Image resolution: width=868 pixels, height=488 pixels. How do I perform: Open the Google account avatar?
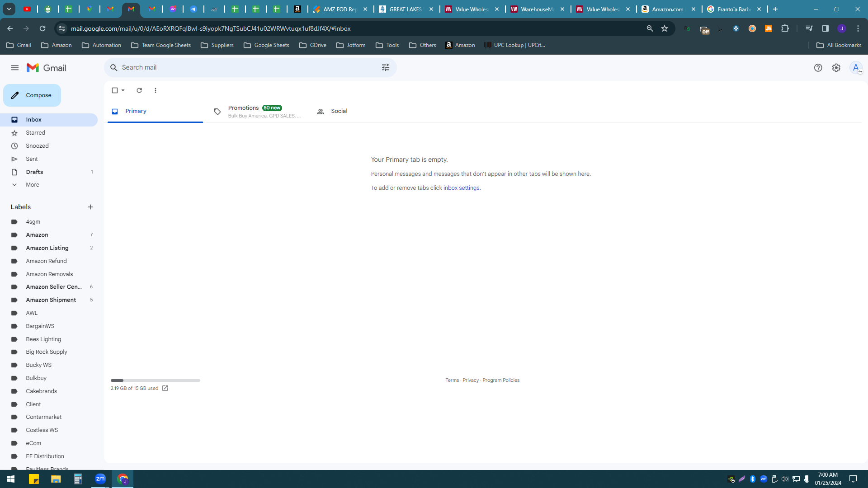point(856,68)
